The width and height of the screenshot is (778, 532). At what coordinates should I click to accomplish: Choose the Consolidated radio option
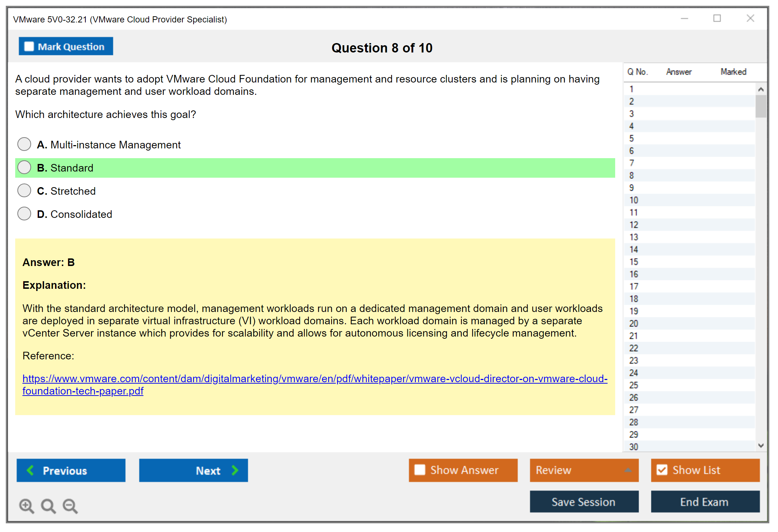pos(24,214)
